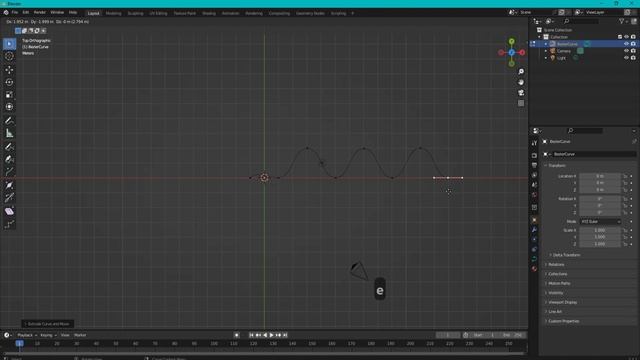
Task: Disable rendering of the Camera object
Action: click(633, 51)
